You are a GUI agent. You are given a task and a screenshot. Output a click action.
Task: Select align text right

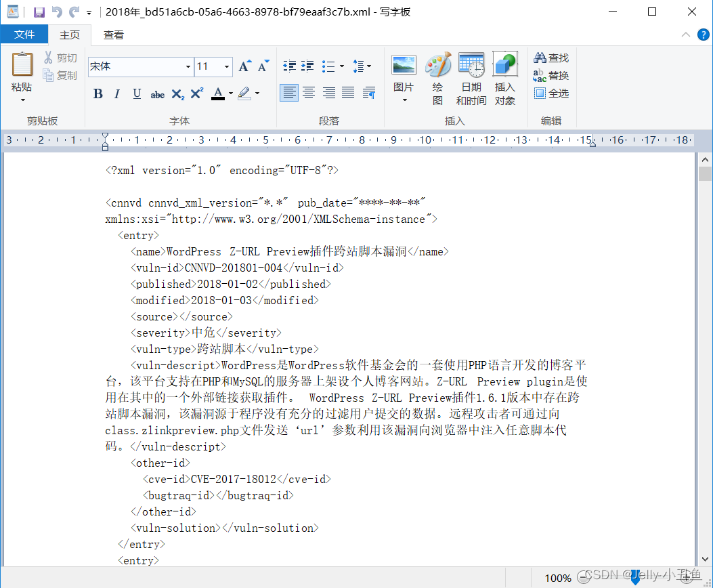click(x=329, y=93)
